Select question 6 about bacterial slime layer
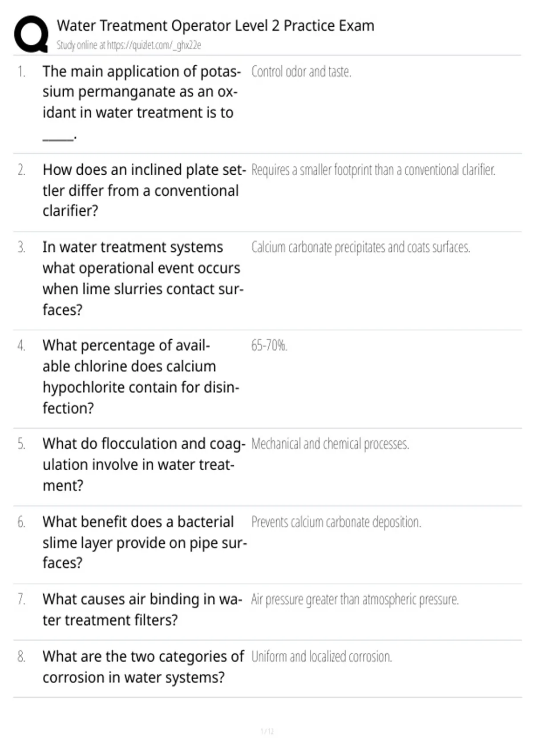Image resolution: width=534 pixels, height=756 pixels. point(145,542)
